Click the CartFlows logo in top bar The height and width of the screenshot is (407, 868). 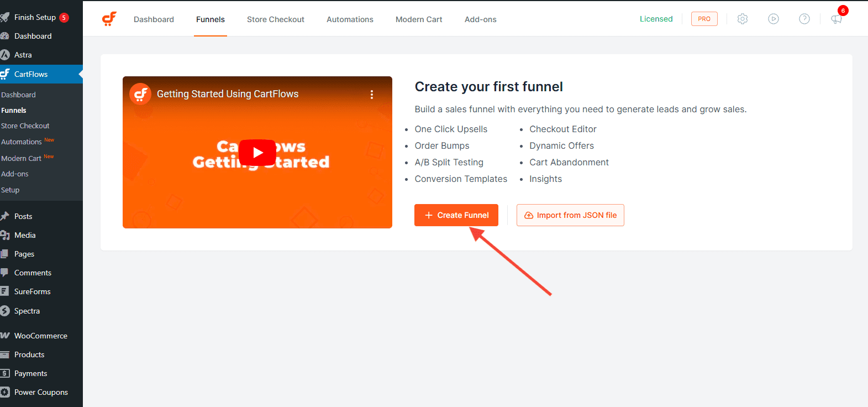point(109,19)
